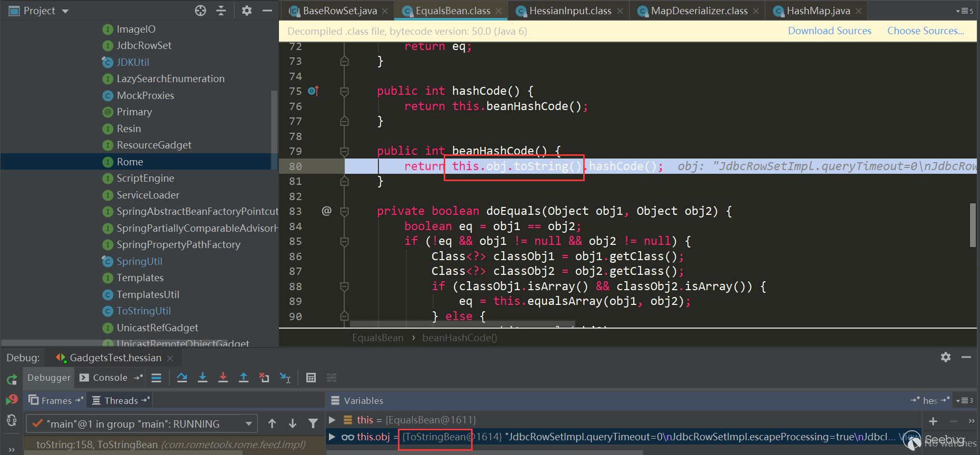The width and height of the screenshot is (980, 455).
Task: Select the Rome item in project tree
Action: pyautogui.click(x=139, y=162)
